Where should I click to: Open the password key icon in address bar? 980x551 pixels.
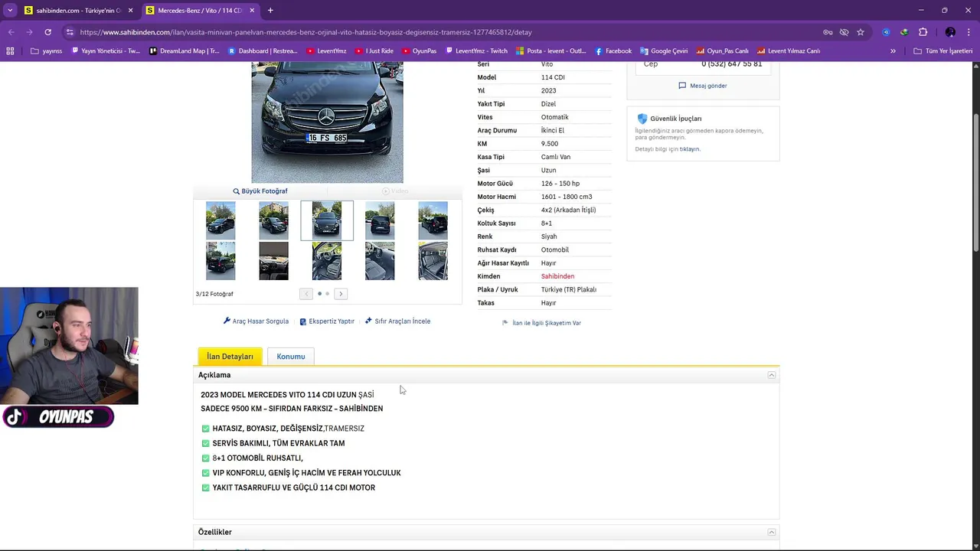tap(828, 32)
